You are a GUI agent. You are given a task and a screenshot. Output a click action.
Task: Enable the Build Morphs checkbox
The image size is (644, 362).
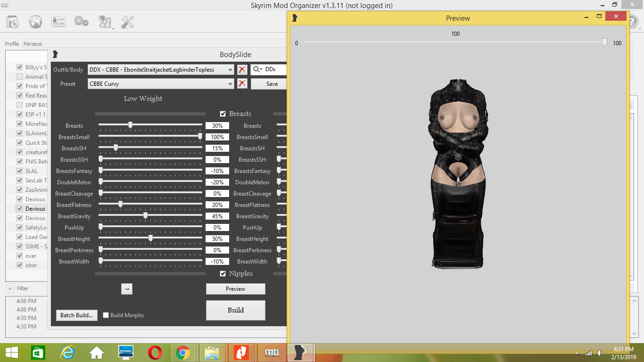pos(106,315)
